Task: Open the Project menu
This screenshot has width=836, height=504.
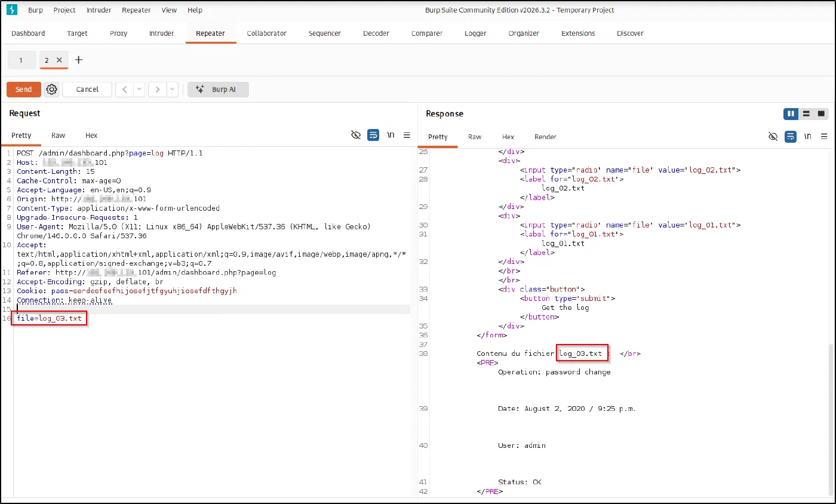Action: click(64, 10)
